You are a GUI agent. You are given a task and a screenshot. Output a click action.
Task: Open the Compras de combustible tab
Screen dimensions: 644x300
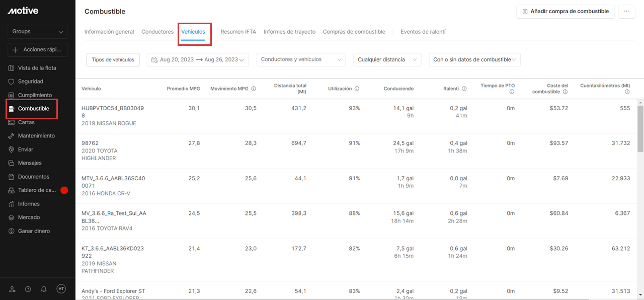354,31
